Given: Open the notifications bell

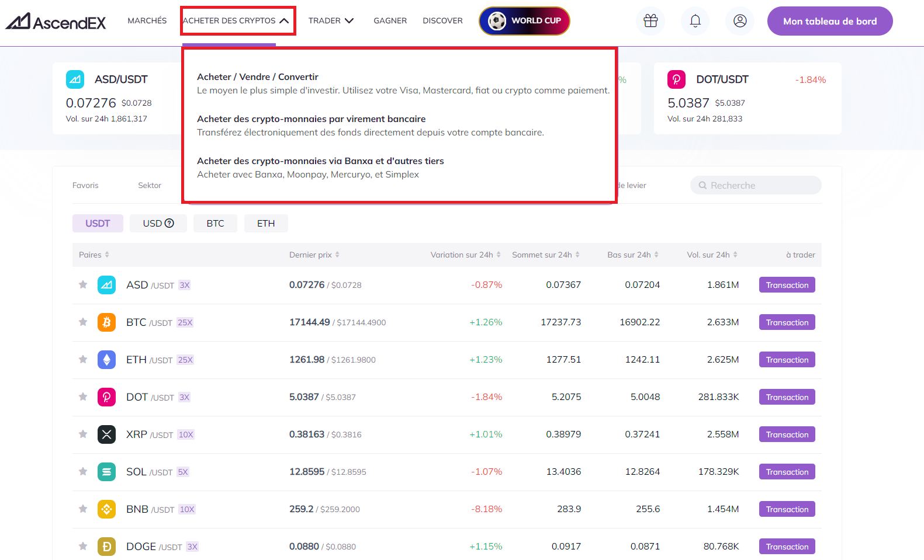Looking at the screenshot, I should tap(695, 21).
